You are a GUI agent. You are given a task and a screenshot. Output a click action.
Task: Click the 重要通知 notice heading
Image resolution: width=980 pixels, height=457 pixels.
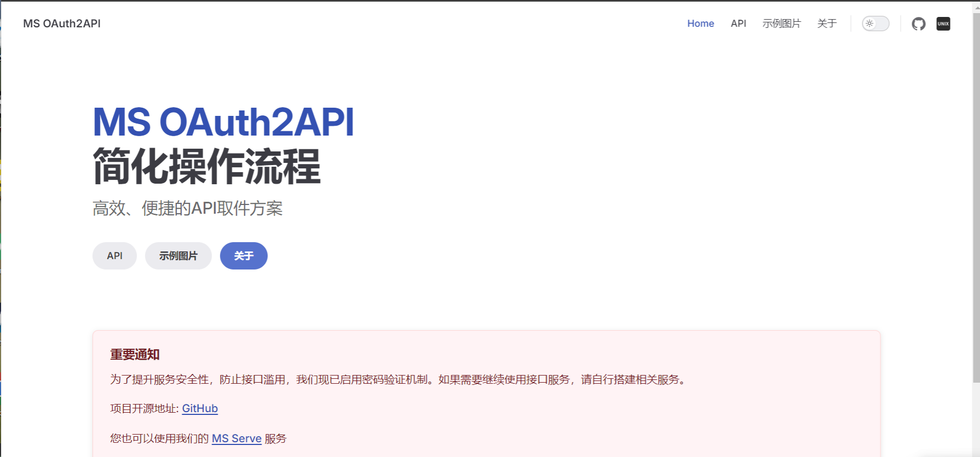click(135, 354)
